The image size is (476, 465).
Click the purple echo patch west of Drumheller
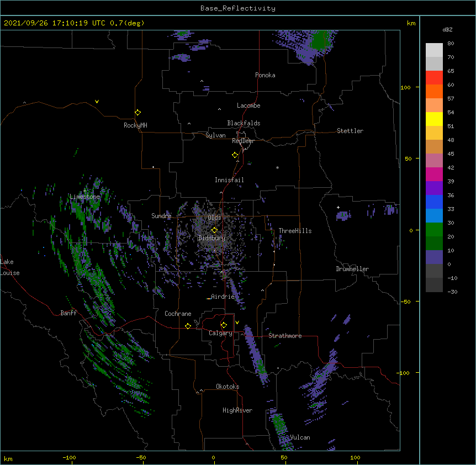[x=343, y=215]
